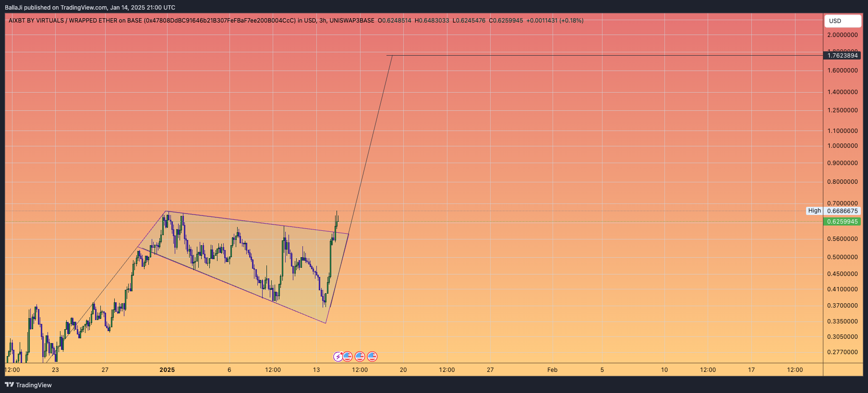
Task: Open the USD currency selector
Action: coord(843,21)
